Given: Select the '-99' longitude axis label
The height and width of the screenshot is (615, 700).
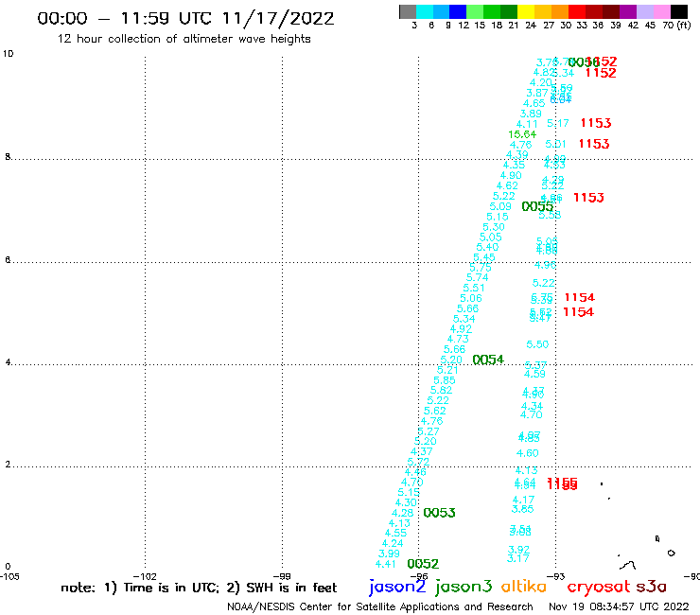Looking at the screenshot, I should (282, 576).
